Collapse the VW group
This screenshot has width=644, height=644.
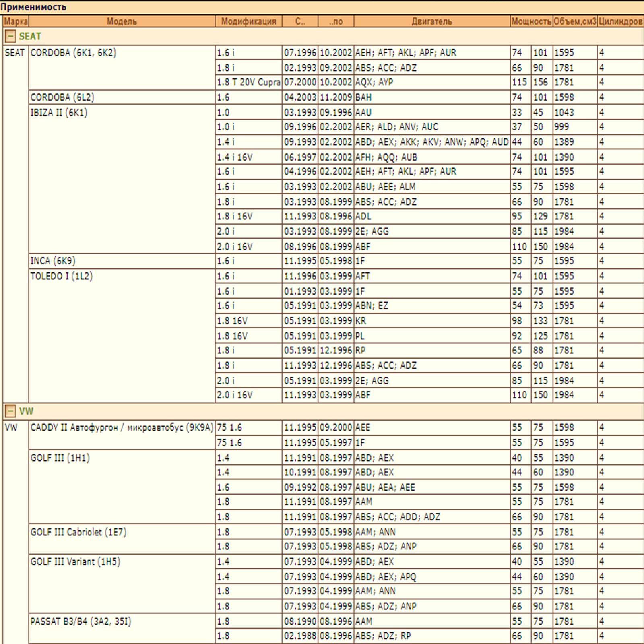[10, 411]
